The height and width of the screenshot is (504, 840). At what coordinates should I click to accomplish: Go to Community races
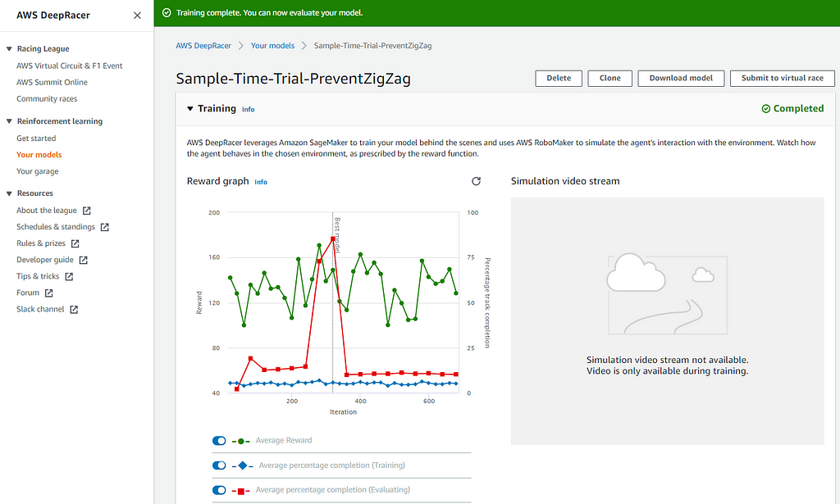point(47,99)
